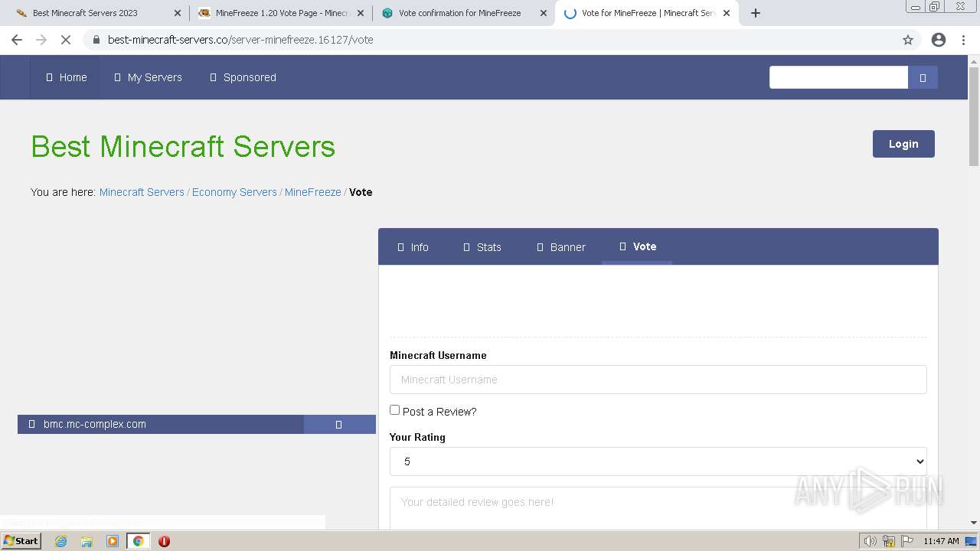The image size is (980, 551).
Task: Open the Your Rating dropdown
Action: 658,461
